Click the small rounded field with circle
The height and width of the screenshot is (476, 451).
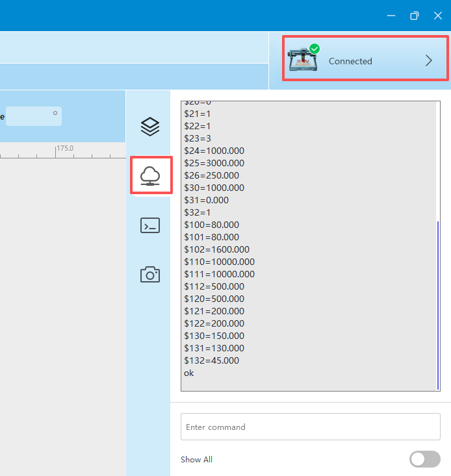[x=34, y=116]
